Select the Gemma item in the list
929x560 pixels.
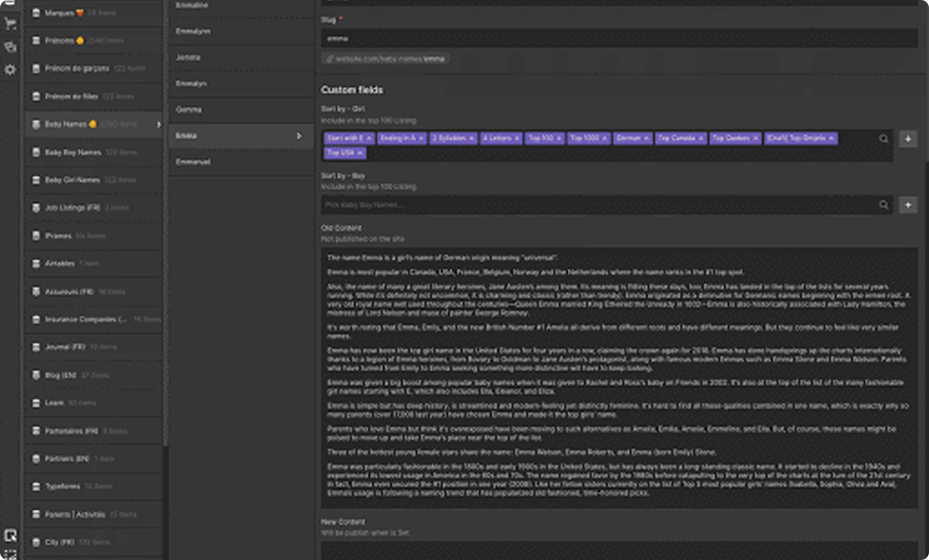click(x=189, y=110)
